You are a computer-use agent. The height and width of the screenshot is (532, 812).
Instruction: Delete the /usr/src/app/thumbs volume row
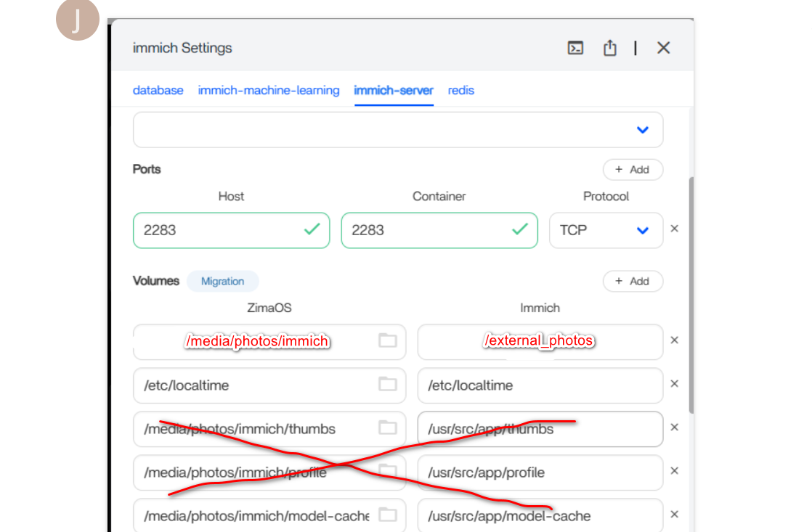(x=674, y=427)
